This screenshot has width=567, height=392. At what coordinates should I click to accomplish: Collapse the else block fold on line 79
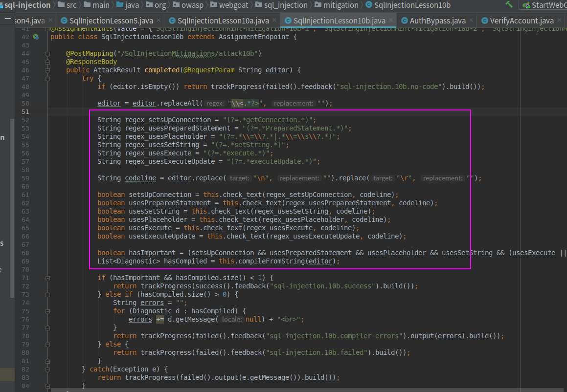pos(47,344)
